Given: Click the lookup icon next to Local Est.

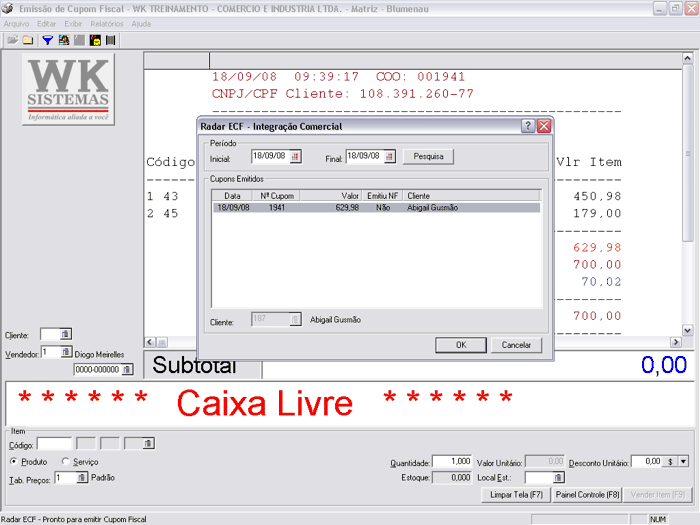Looking at the screenshot, I should pyautogui.click(x=558, y=478).
